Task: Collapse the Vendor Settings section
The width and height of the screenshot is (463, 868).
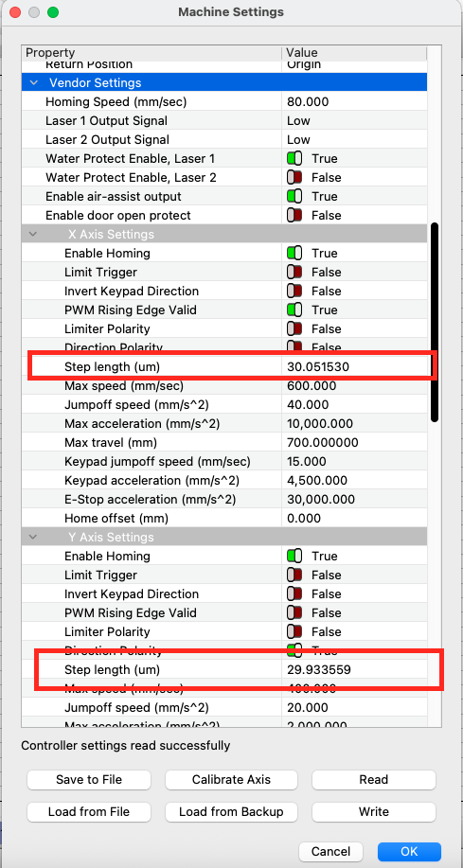Action: pos(34,83)
